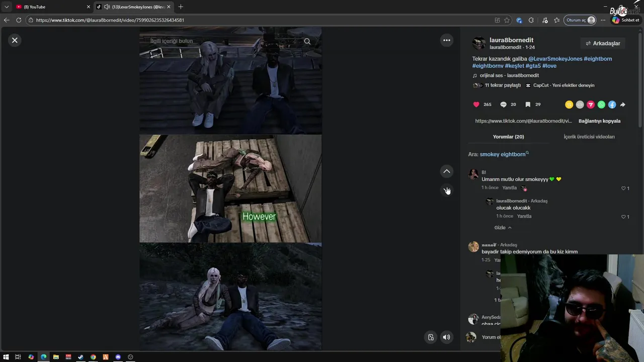Viewport: 644px width, 362px height.
Task: Click the '11 tekrar paylaştı' reposts text
Action: pyautogui.click(x=503, y=85)
